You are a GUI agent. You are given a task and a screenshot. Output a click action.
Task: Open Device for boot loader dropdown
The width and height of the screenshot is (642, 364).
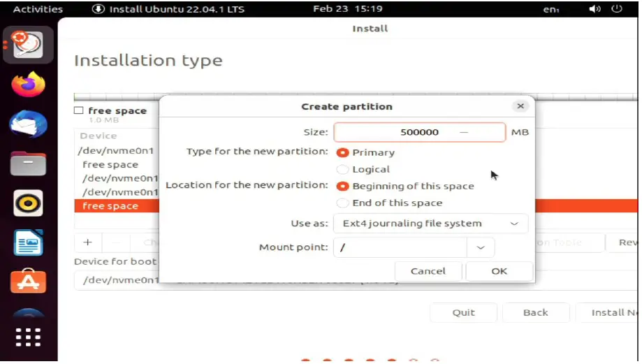tap(356, 280)
